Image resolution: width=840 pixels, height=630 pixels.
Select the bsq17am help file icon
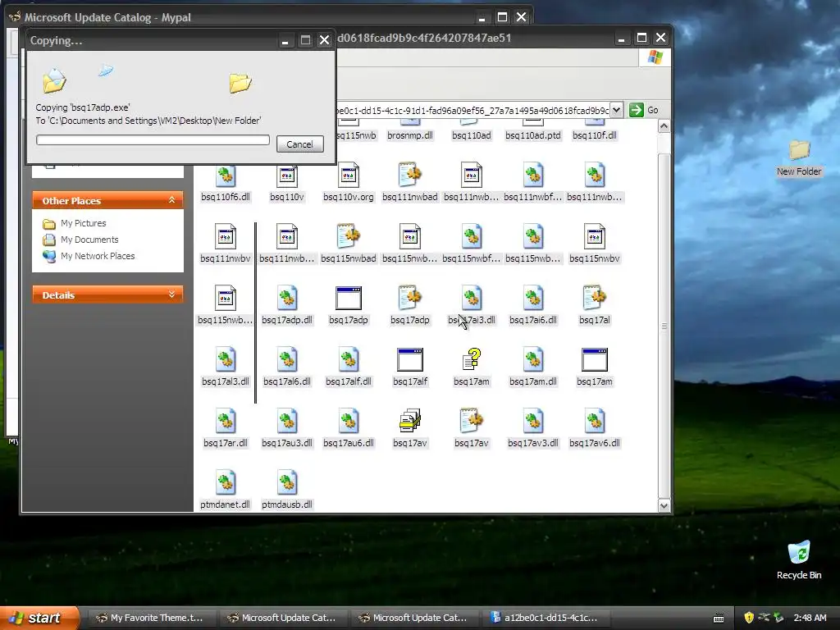(472, 360)
